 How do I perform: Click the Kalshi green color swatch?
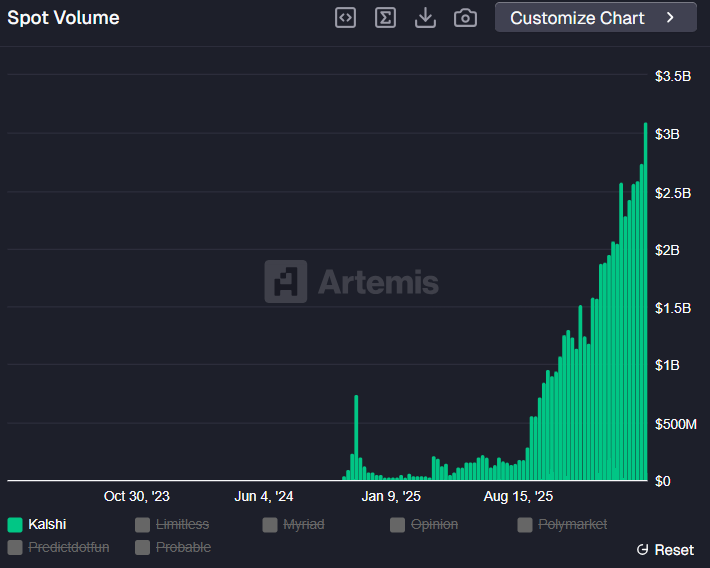(x=15, y=525)
